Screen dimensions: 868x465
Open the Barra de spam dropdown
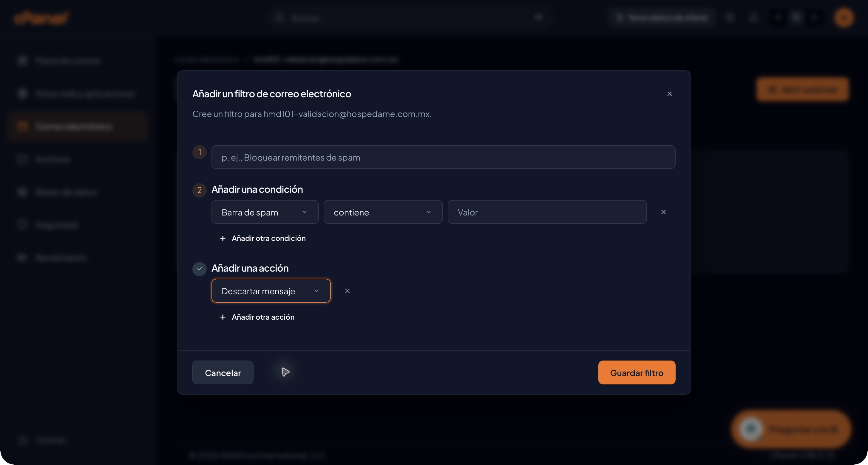coord(265,212)
